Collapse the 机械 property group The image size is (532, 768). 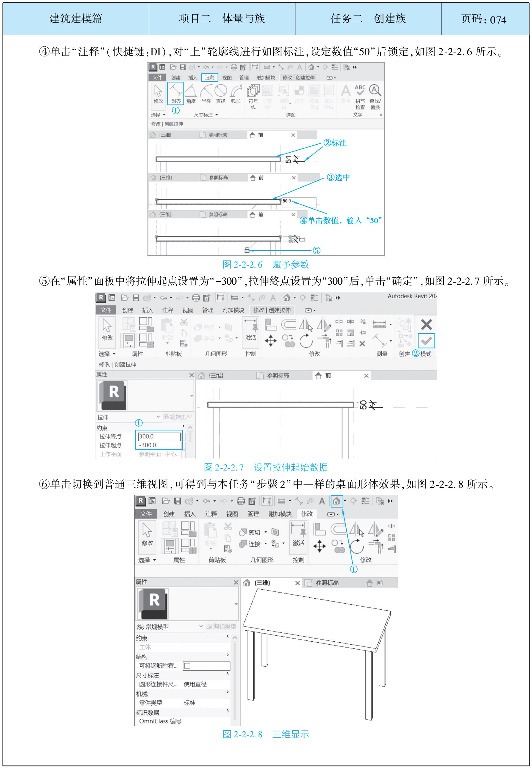pos(228,692)
